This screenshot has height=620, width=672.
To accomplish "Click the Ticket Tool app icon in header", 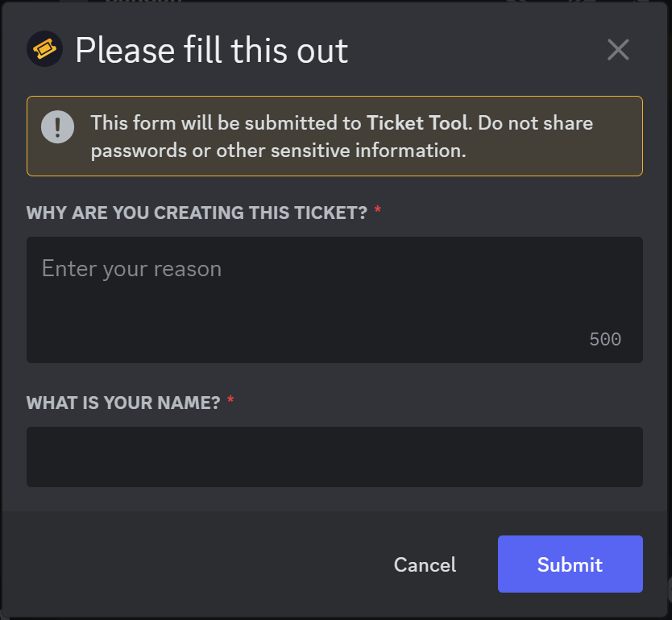I will pos(44,50).
